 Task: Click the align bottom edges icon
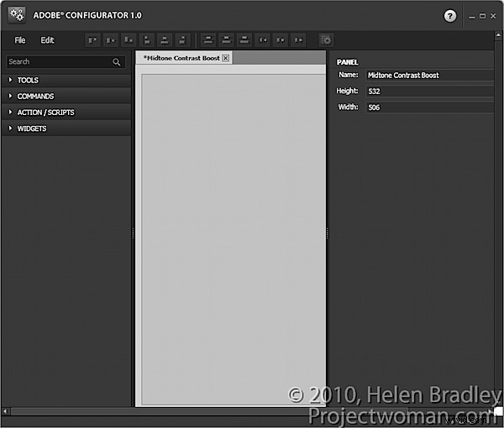(x=129, y=40)
